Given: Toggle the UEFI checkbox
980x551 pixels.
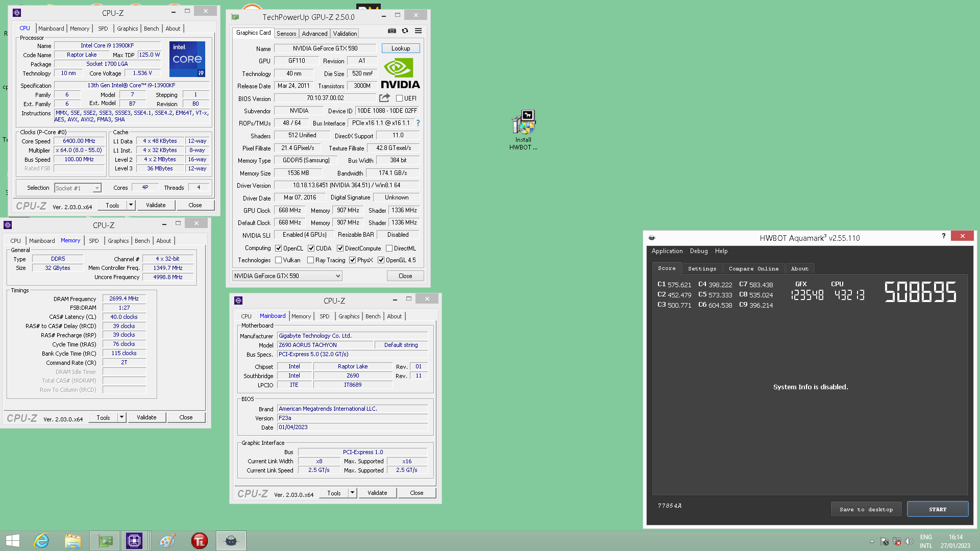Looking at the screenshot, I should (399, 98).
